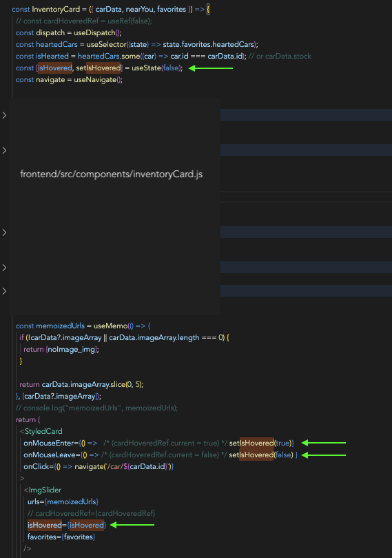Click the 'isHearted' variable name
392x558 pixels.
click(52, 57)
